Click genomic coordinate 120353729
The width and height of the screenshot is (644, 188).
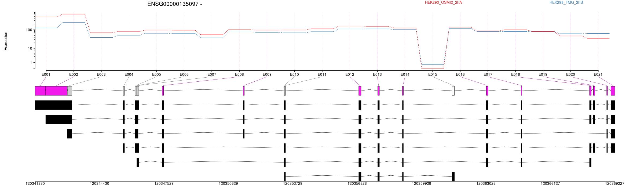pyautogui.click(x=293, y=184)
